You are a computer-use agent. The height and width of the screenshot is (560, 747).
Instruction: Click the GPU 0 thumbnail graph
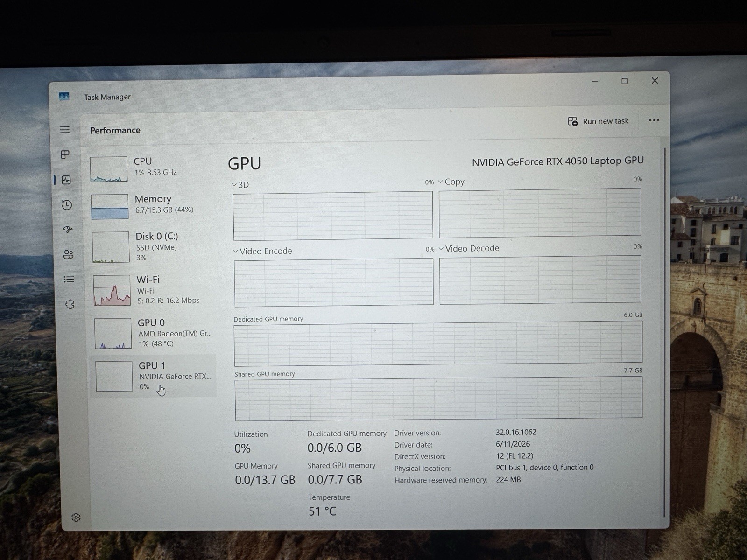point(113,333)
